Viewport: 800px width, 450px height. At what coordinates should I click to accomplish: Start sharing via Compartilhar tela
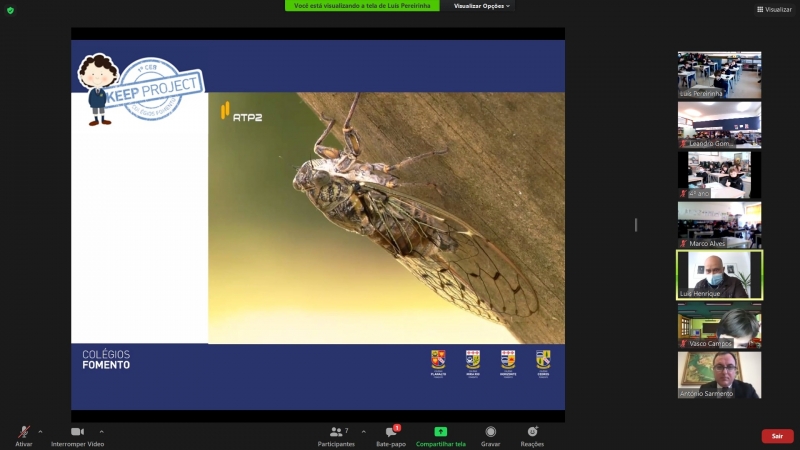tap(440, 436)
